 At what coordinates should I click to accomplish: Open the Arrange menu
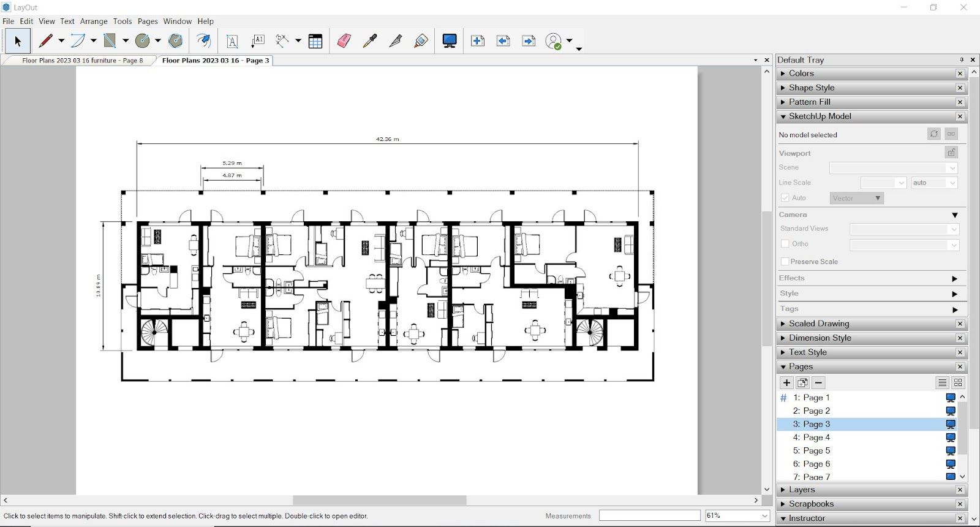tap(94, 21)
